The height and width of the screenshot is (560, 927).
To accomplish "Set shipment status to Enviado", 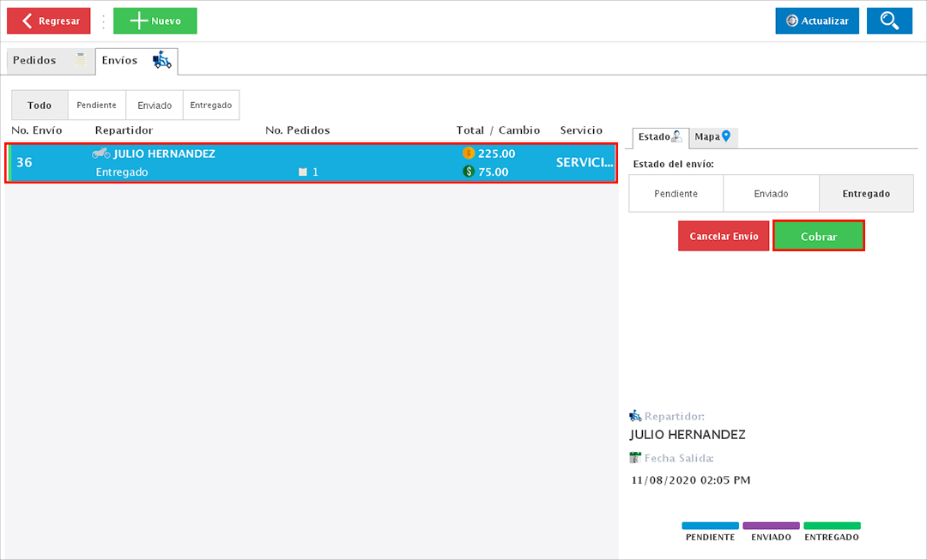I will (771, 194).
